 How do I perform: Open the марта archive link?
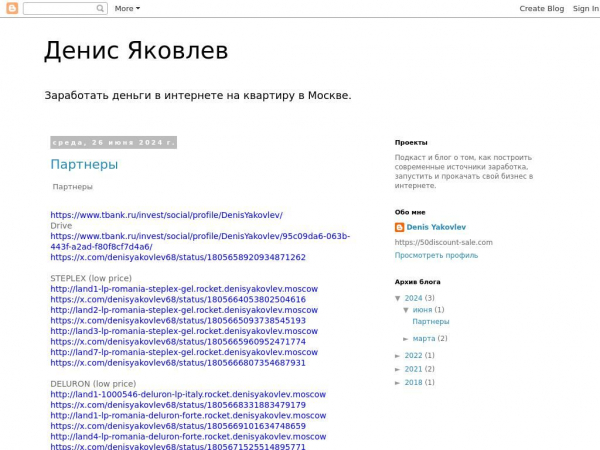(x=424, y=339)
